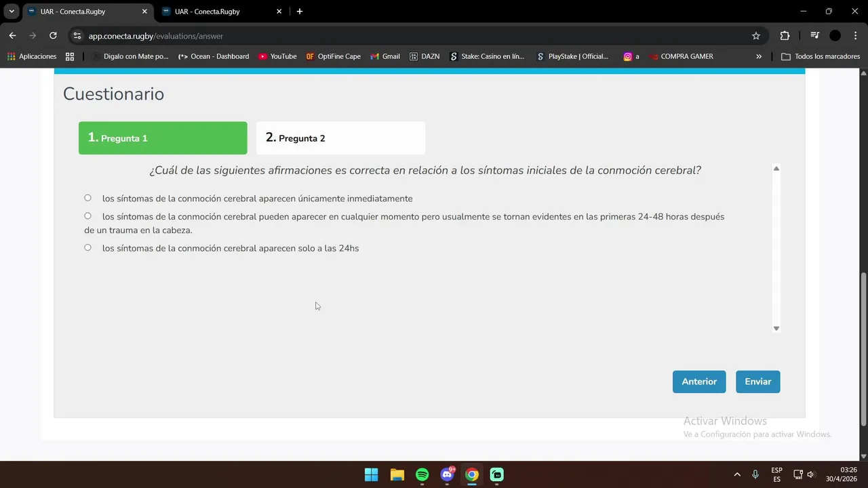Image resolution: width=868 pixels, height=488 pixels.
Task: Open the tab search dropdown
Action: [x=12, y=12]
